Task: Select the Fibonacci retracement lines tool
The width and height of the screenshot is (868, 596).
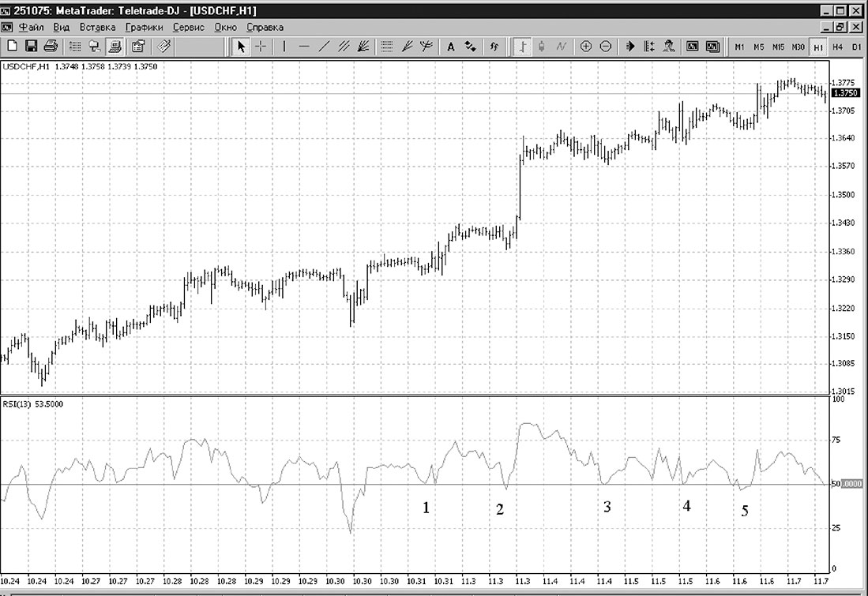Action: pos(387,47)
